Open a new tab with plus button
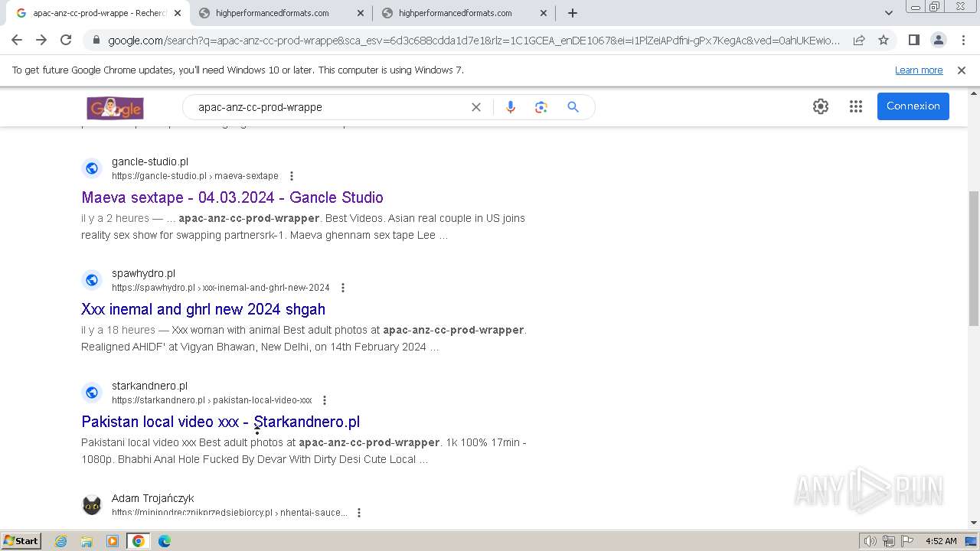The height and width of the screenshot is (551, 980). 573,13
